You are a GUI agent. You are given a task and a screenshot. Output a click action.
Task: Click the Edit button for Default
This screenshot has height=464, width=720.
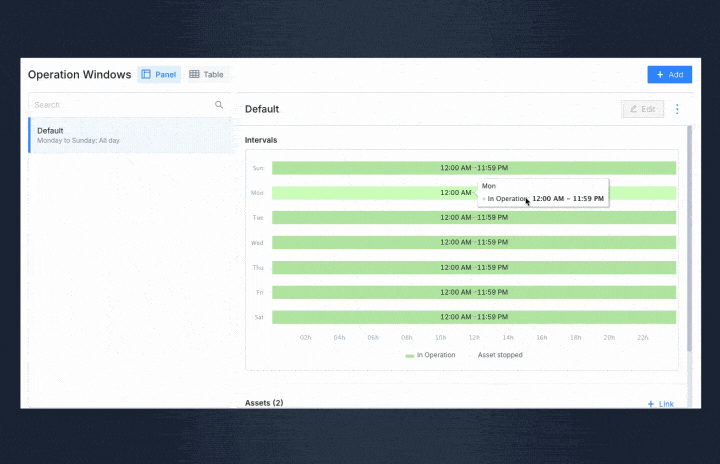(642, 109)
